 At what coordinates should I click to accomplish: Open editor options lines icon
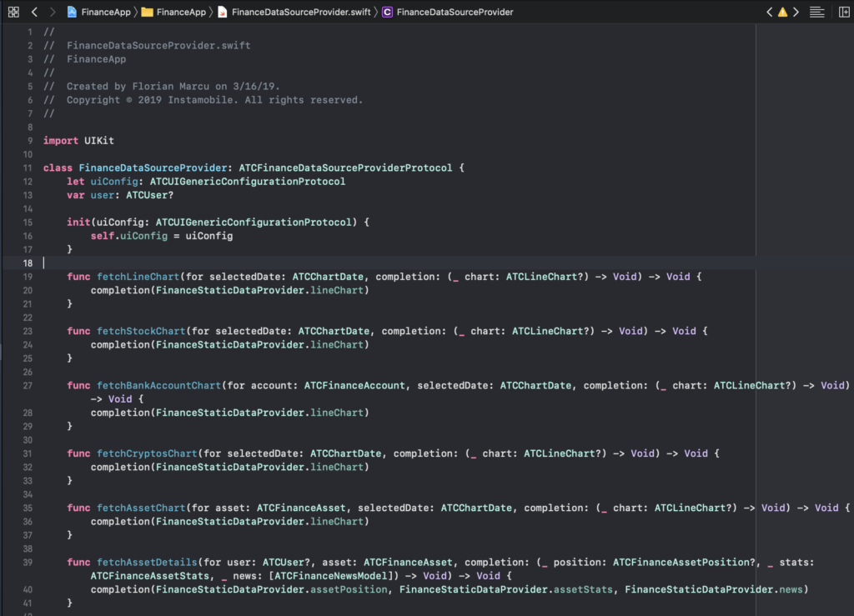point(816,13)
